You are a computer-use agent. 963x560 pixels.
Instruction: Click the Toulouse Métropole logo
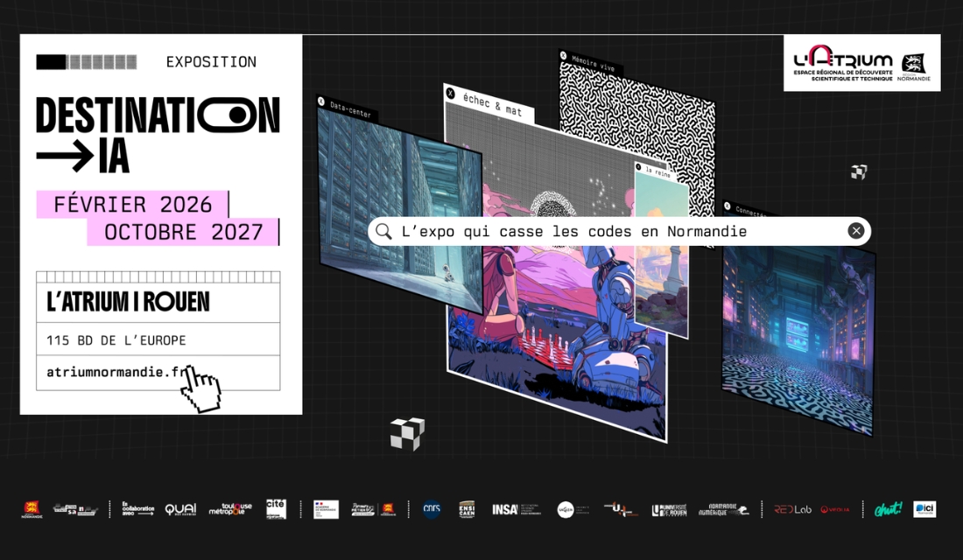click(230, 509)
